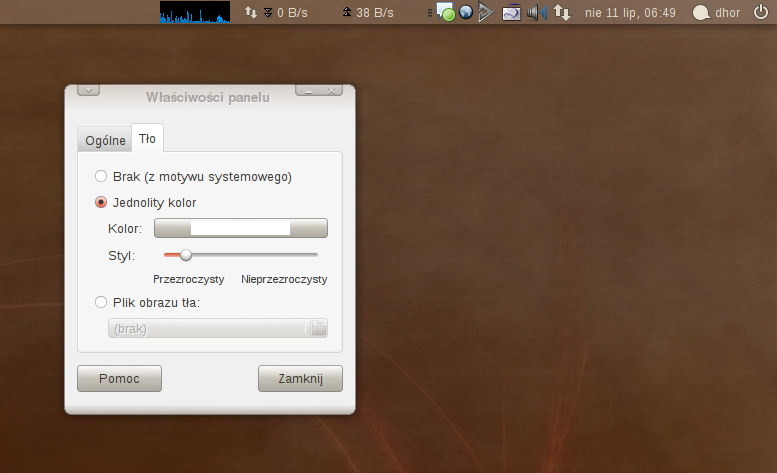Click the folder browse icon in file chooser
Viewport: 777px width, 473px height.
click(318, 328)
